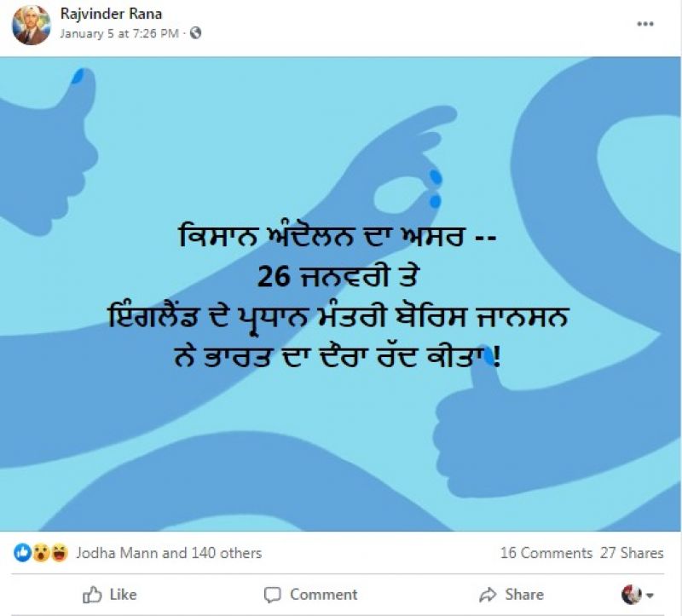
Task: Like this post
Action: pos(110,594)
